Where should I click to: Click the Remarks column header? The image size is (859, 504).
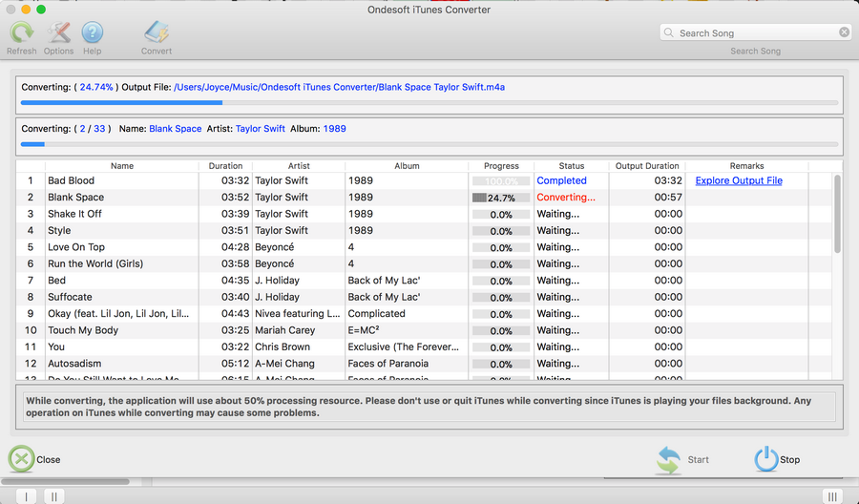746,166
